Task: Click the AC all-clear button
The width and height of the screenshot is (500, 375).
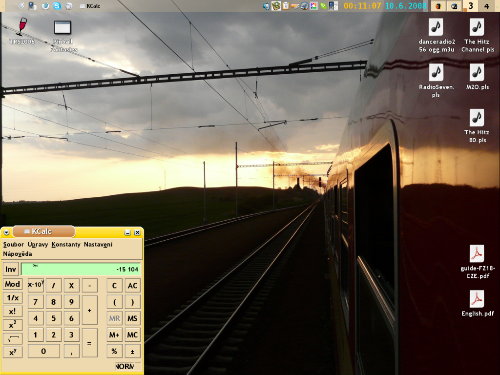Action: tap(132, 286)
